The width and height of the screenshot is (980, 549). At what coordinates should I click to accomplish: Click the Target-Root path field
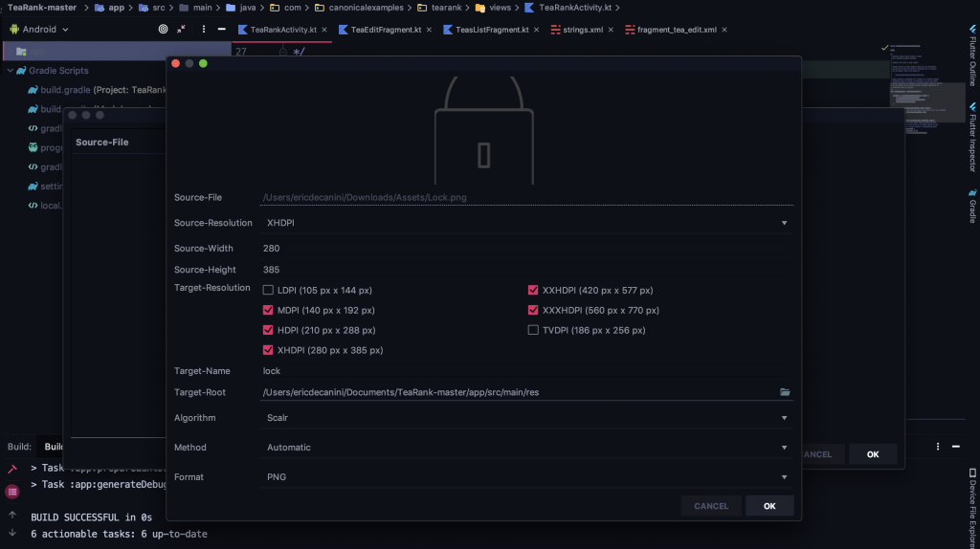(x=517, y=392)
